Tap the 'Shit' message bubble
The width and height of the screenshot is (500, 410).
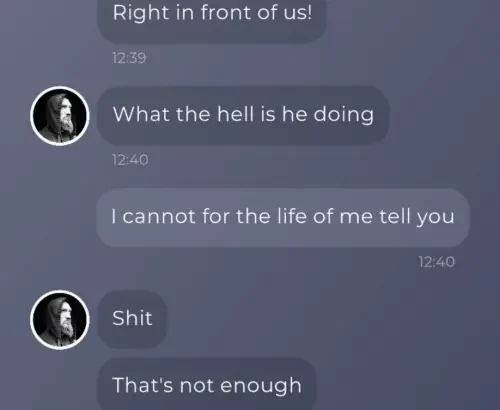point(132,319)
